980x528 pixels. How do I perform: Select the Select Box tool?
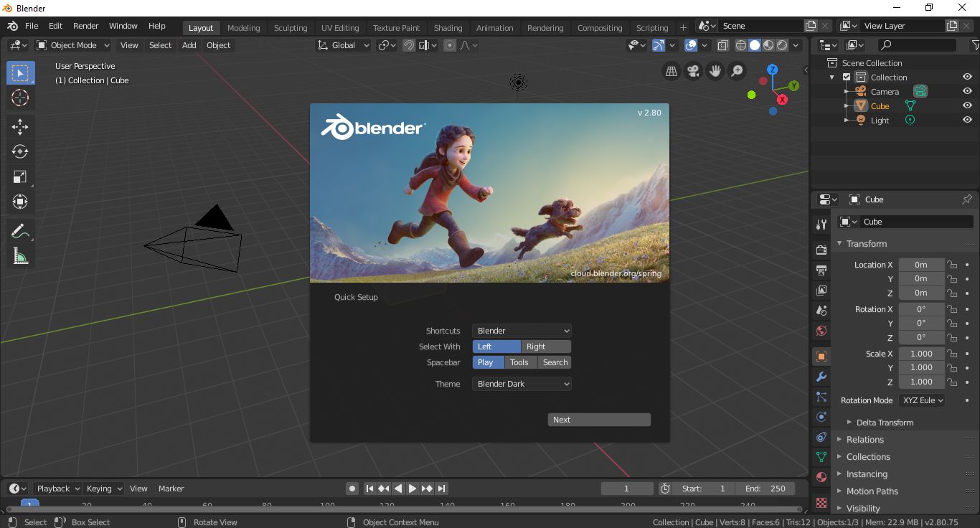coord(20,72)
